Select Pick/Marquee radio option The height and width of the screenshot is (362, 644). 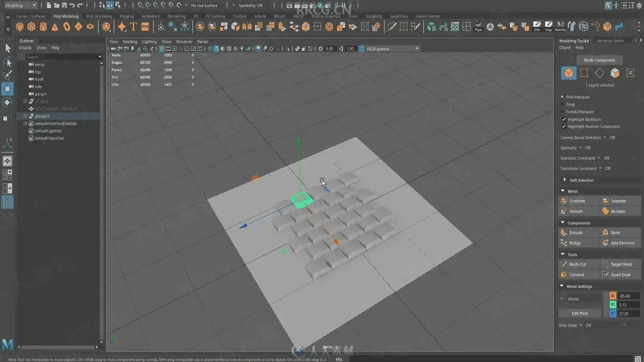pos(562,97)
